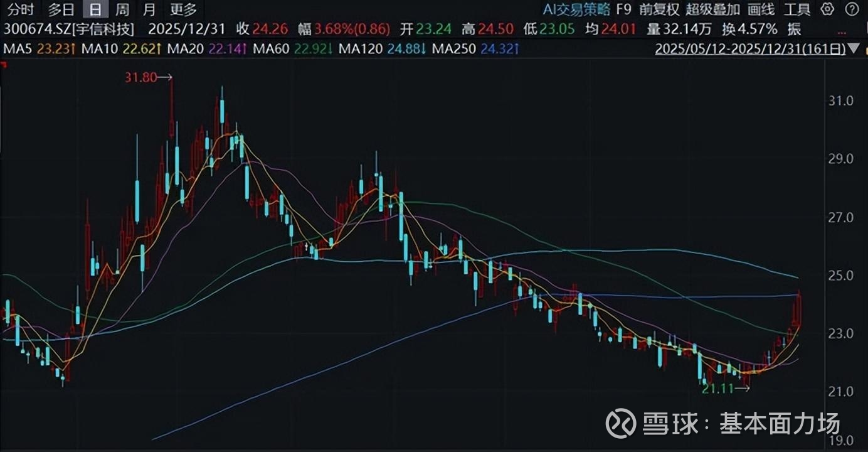
Task: Open the 工具 tools menu
Action: 797,9
